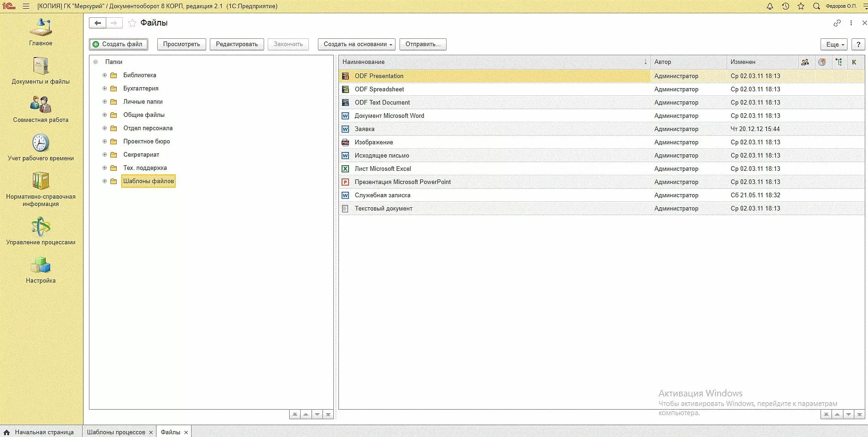Jump to top of folder tree list
The height and width of the screenshot is (437, 868).
(x=295, y=415)
